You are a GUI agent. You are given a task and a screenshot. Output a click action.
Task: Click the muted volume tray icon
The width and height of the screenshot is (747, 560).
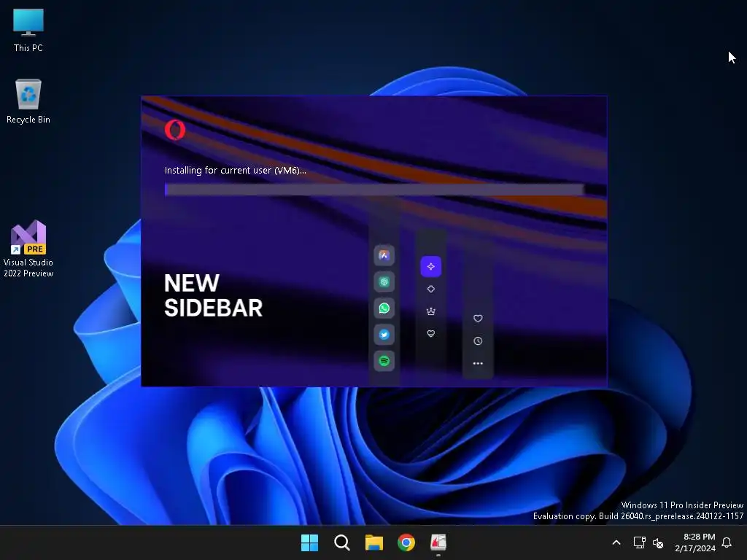(658, 542)
